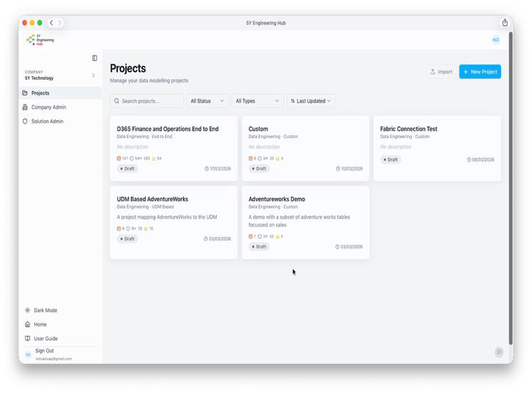
Task: Open the Last Updated sort dropdown
Action: point(311,101)
